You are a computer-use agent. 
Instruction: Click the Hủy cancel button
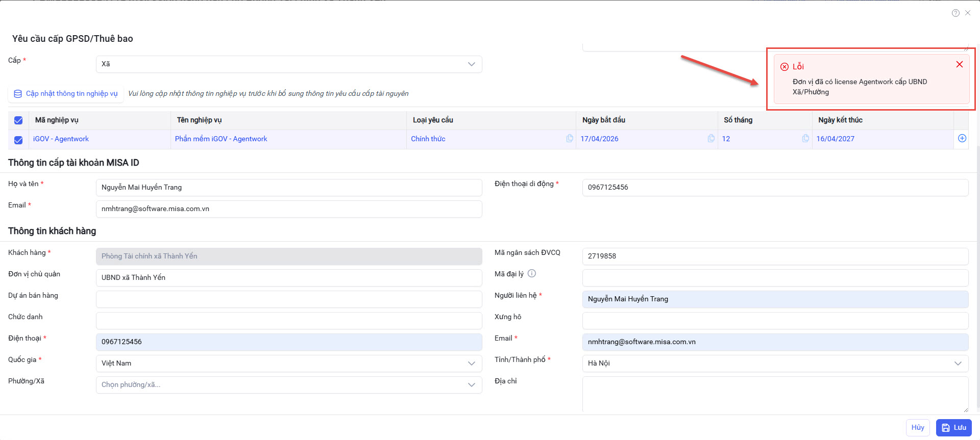tap(917, 428)
